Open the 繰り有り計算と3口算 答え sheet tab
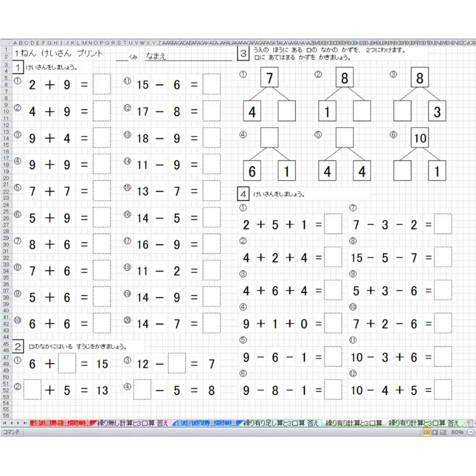Screen dimensions: 476x476 coord(424,423)
